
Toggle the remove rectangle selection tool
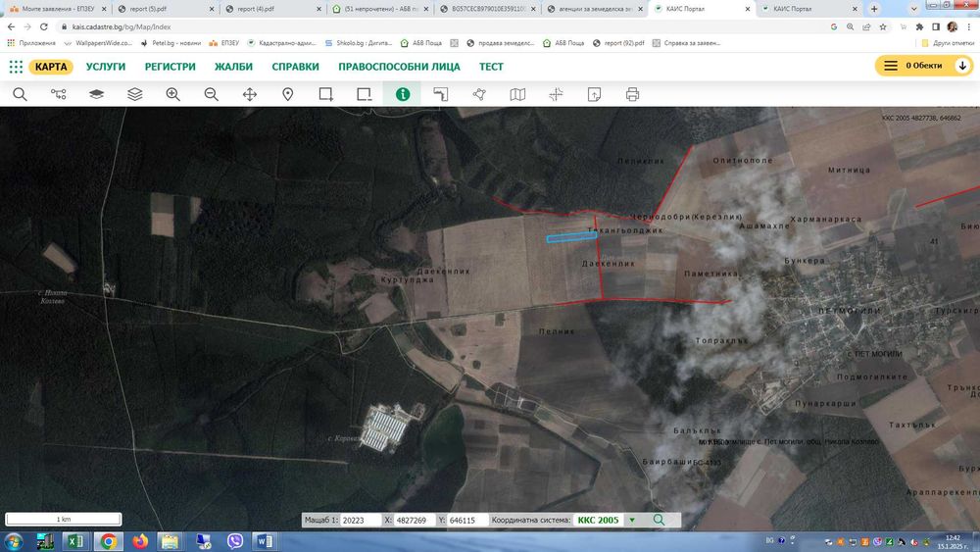[365, 94]
